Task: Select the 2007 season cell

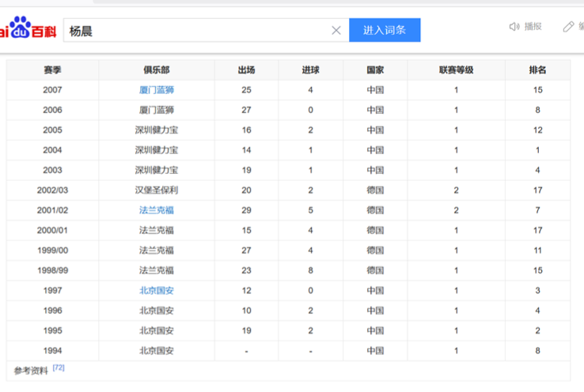Action: pyautogui.click(x=52, y=90)
